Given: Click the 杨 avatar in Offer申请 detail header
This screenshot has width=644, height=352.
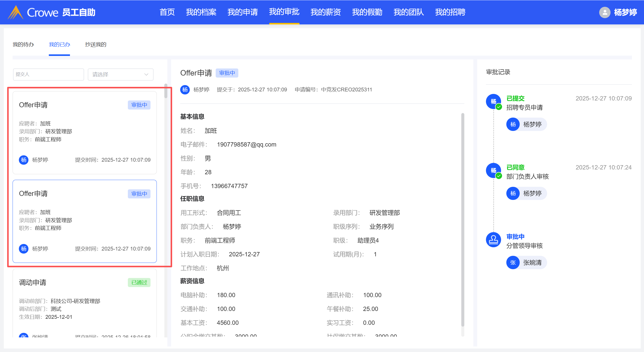Looking at the screenshot, I should (185, 90).
